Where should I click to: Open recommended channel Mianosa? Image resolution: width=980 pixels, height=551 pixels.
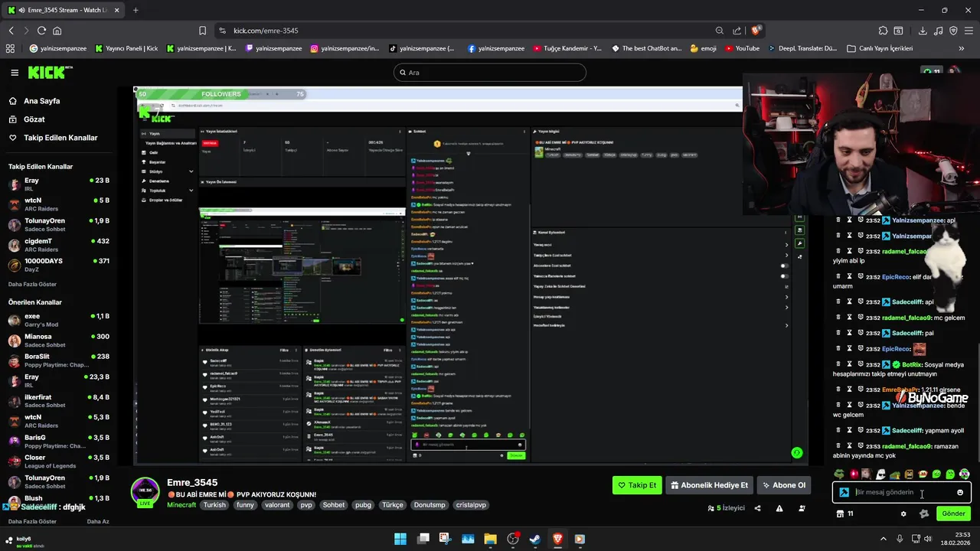(x=58, y=341)
